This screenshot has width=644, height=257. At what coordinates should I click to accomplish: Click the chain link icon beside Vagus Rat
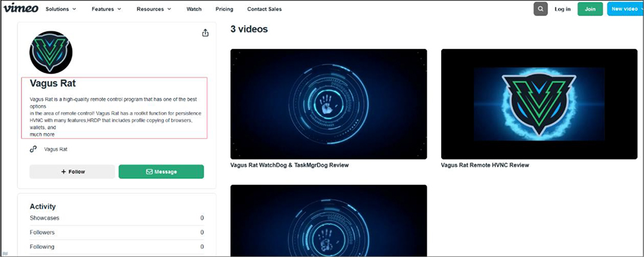33,149
